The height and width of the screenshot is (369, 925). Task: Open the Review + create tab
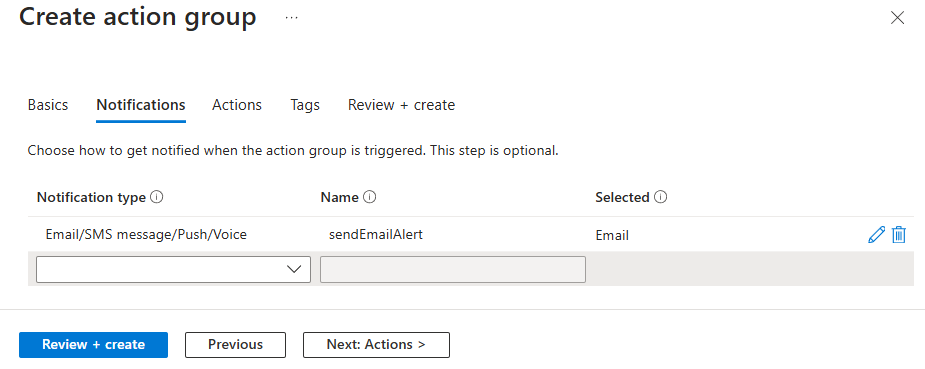point(401,105)
